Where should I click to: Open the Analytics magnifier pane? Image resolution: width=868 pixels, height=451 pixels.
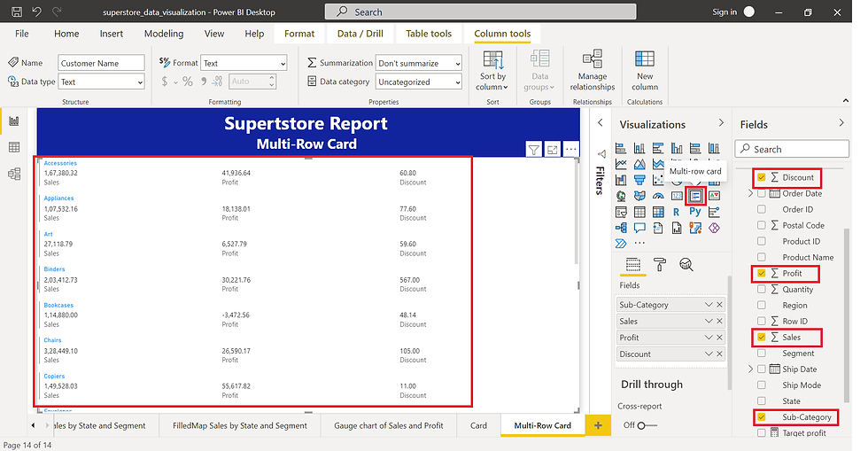(686, 264)
